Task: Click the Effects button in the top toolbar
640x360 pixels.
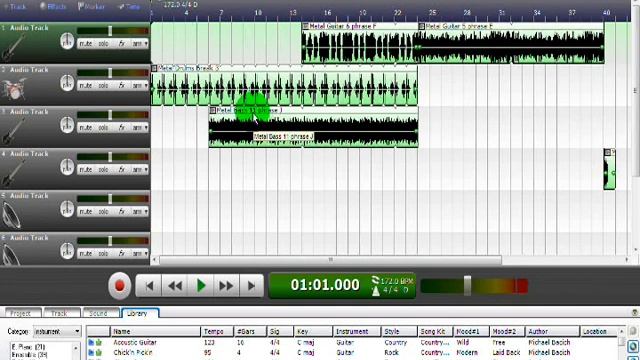Action: (53, 7)
